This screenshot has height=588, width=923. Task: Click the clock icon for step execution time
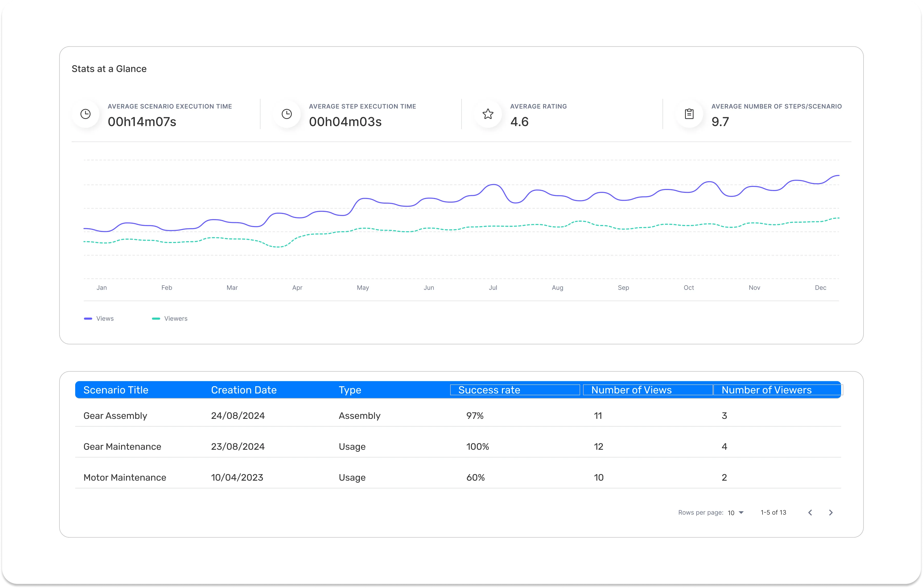pos(287,114)
